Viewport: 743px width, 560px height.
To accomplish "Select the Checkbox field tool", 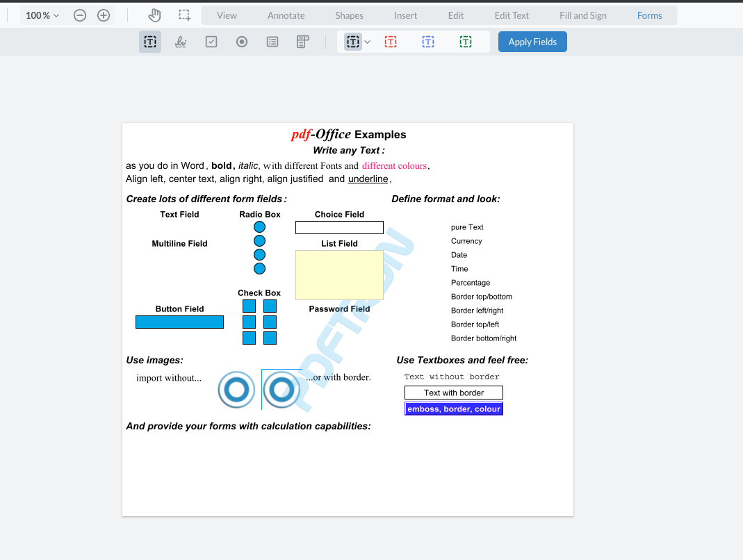I will [x=211, y=42].
